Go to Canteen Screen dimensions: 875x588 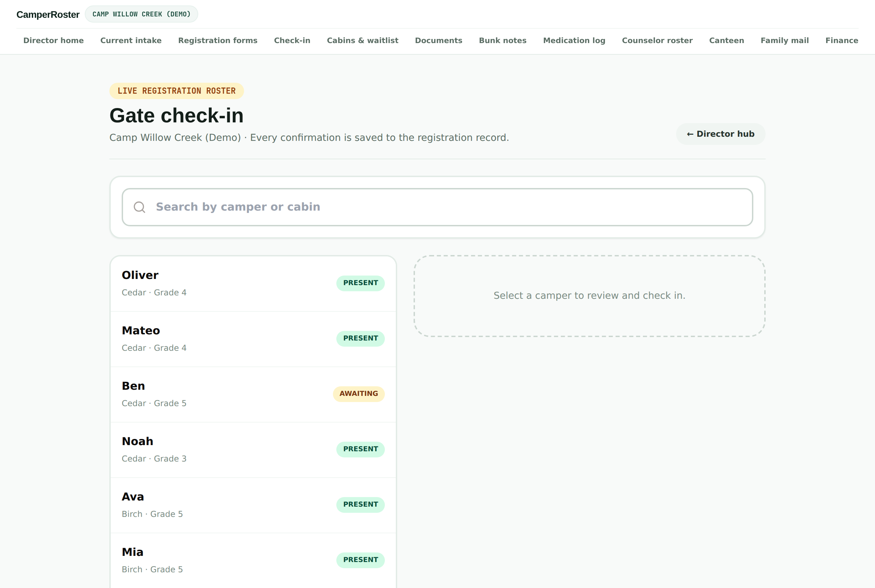pyautogui.click(x=726, y=40)
